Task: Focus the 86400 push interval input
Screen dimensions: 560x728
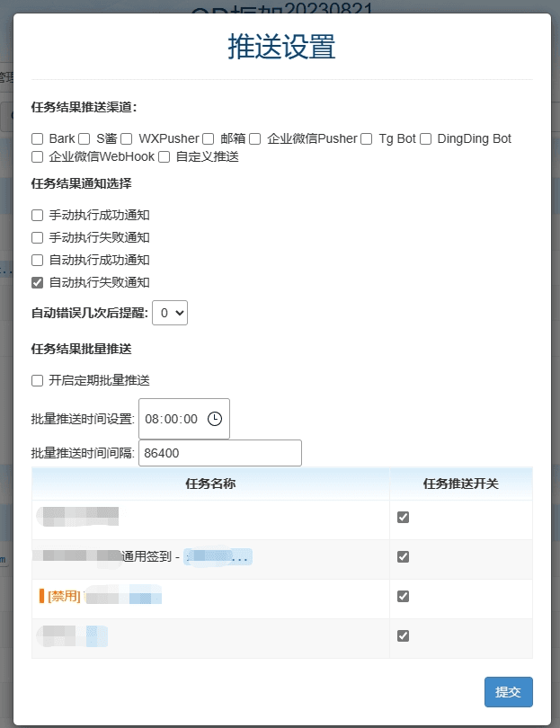Action: 220,453
